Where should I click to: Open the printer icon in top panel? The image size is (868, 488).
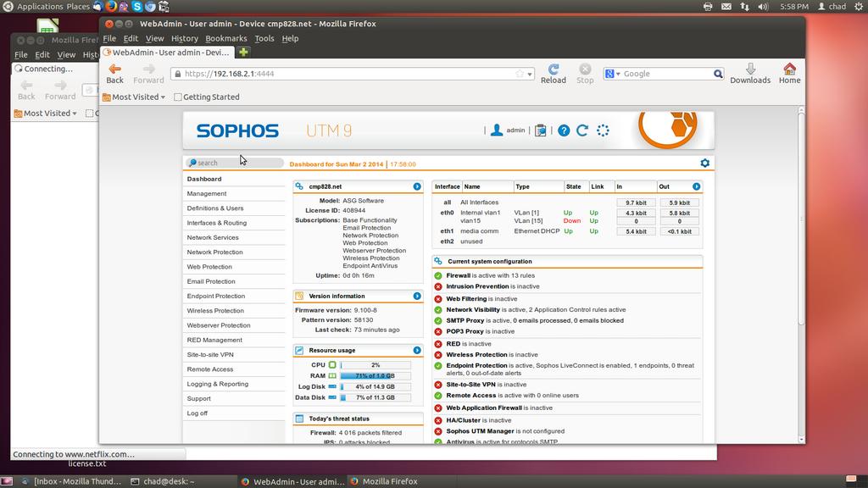pyautogui.click(x=708, y=7)
